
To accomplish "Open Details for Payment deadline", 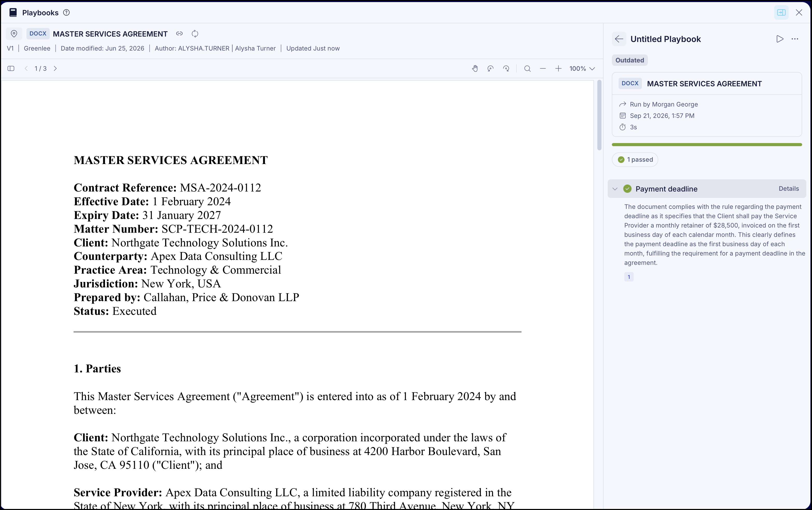I will (788, 189).
